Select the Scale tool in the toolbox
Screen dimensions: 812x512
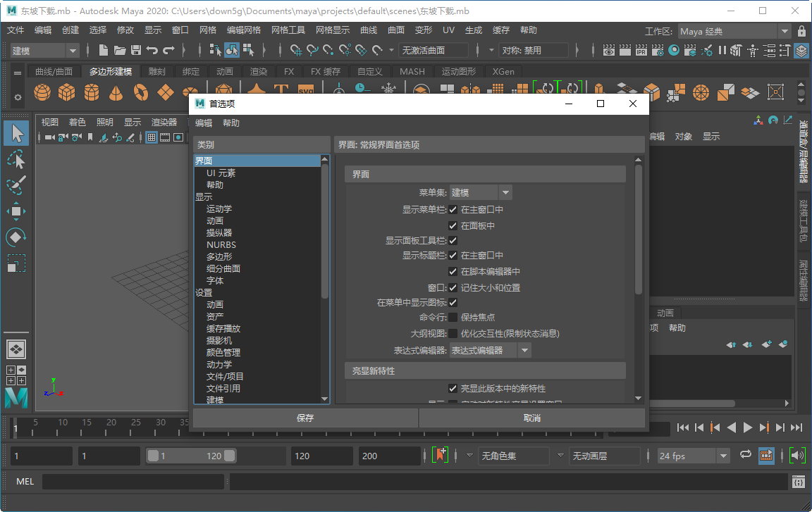point(16,263)
